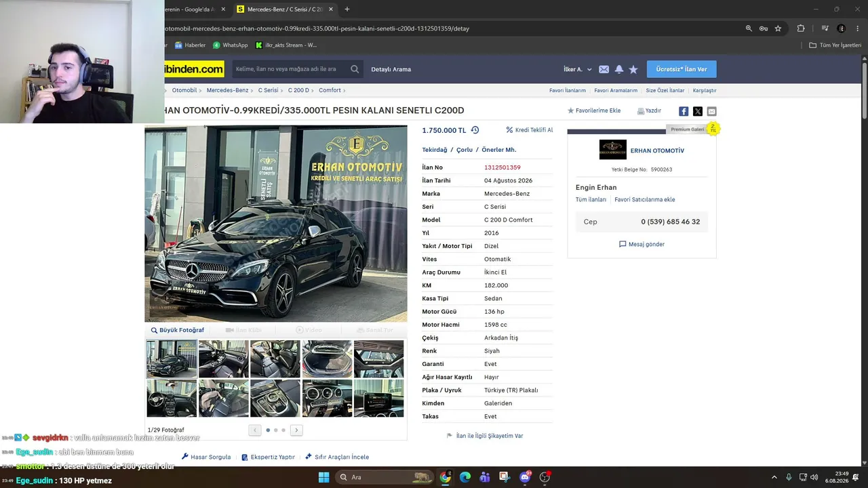Screen dimensions: 868x488
Task: Go to previous thumbnail page arrow
Action: coord(255,430)
